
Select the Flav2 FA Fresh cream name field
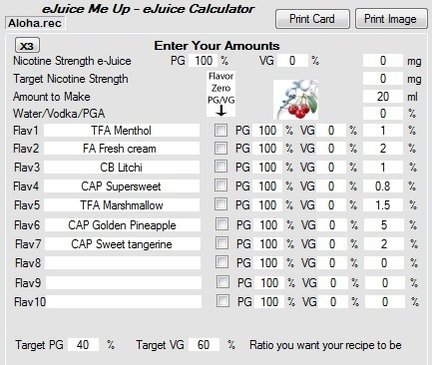pyautogui.click(x=122, y=148)
